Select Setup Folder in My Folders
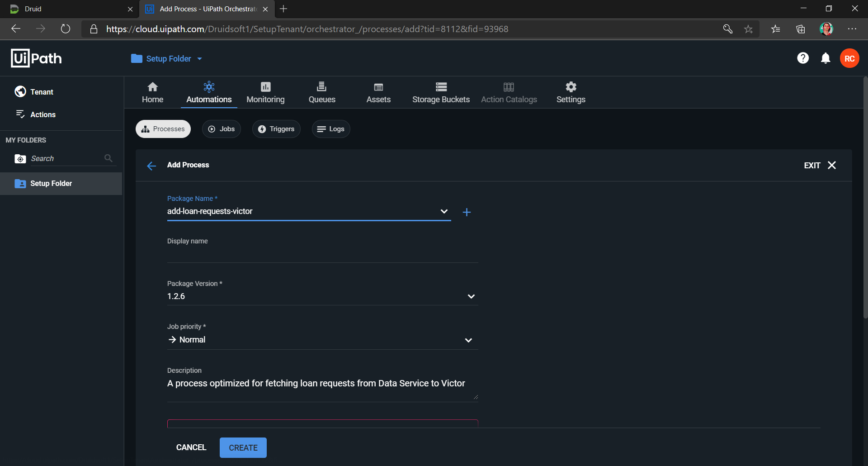This screenshot has height=466, width=868. pyautogui.click(x=61, y=183)
